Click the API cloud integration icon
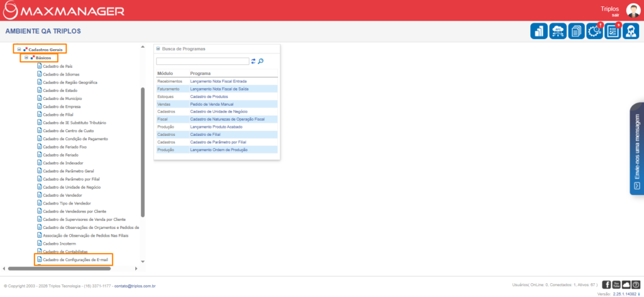The height and width of the screenshot is (297, 644). point(557,31)
